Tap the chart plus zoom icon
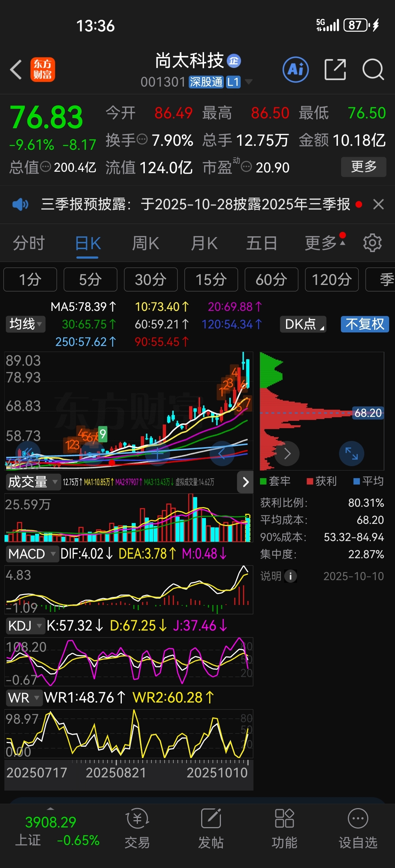 [157, 453]
